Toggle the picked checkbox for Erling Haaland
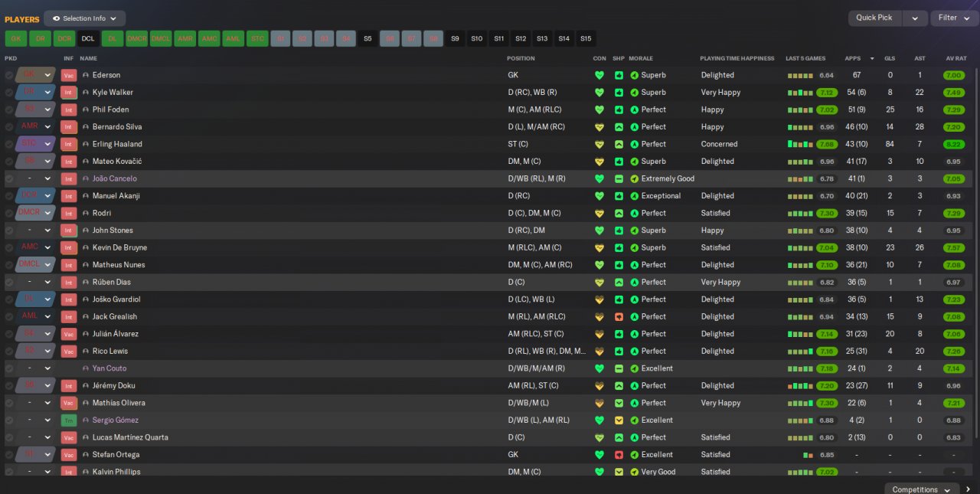The width and height of the screenshot is (980, 494). click(x=9, y=144)
